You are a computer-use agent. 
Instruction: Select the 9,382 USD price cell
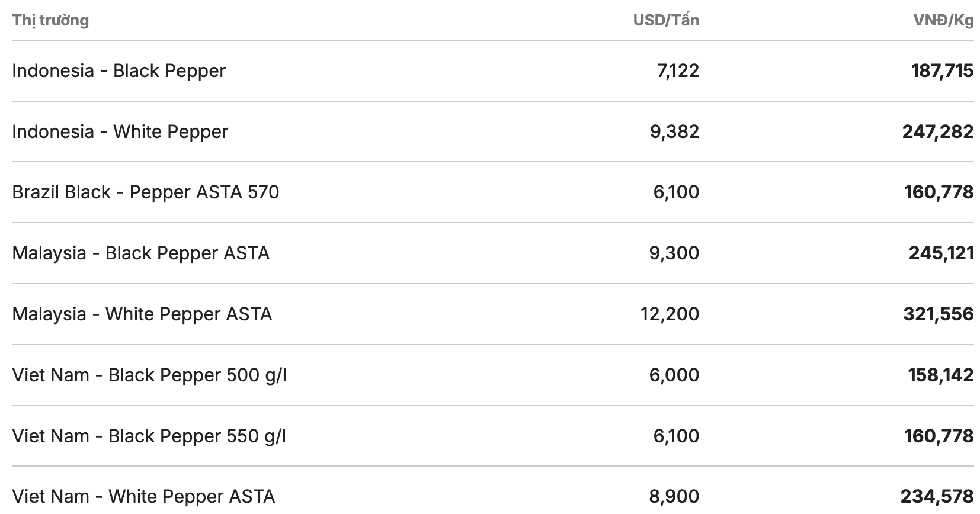[x=674, y=131]
